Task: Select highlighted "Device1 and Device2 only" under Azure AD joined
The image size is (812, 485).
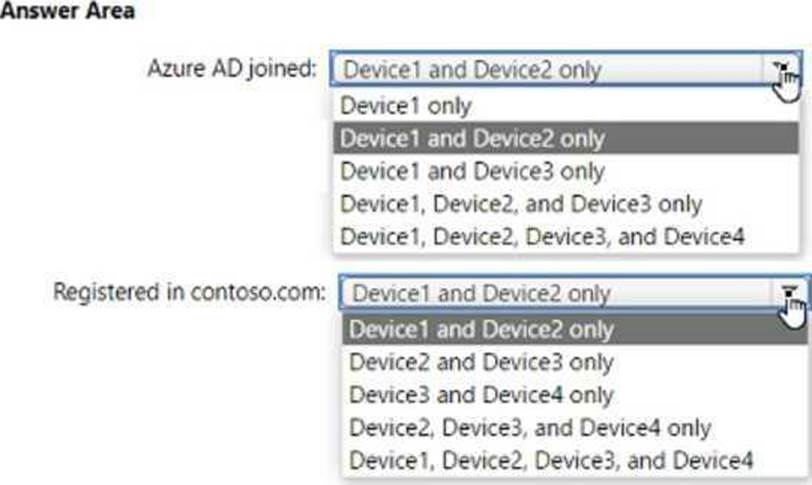Action: coord(472,138)
